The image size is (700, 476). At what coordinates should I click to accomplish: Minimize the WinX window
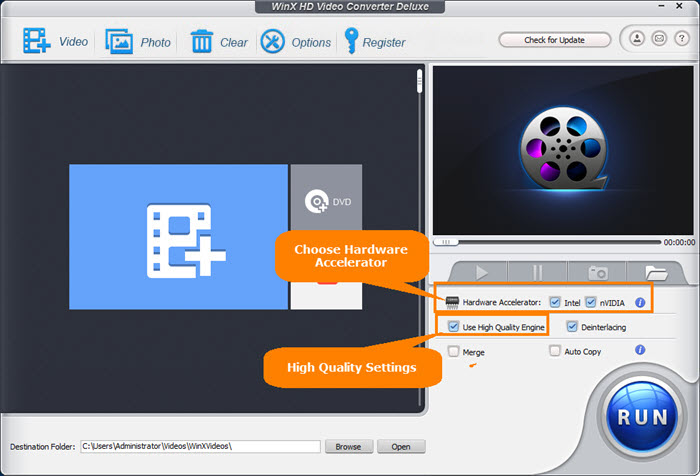(661, 6)
